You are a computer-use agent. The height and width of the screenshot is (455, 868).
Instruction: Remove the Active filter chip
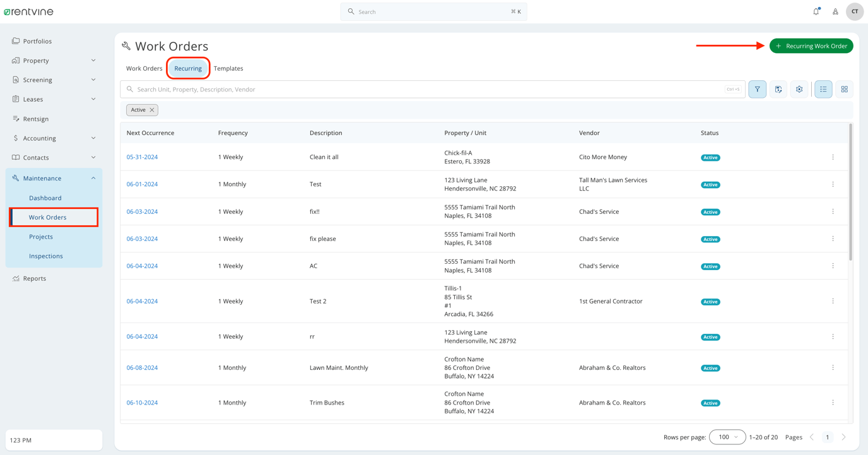153,109
